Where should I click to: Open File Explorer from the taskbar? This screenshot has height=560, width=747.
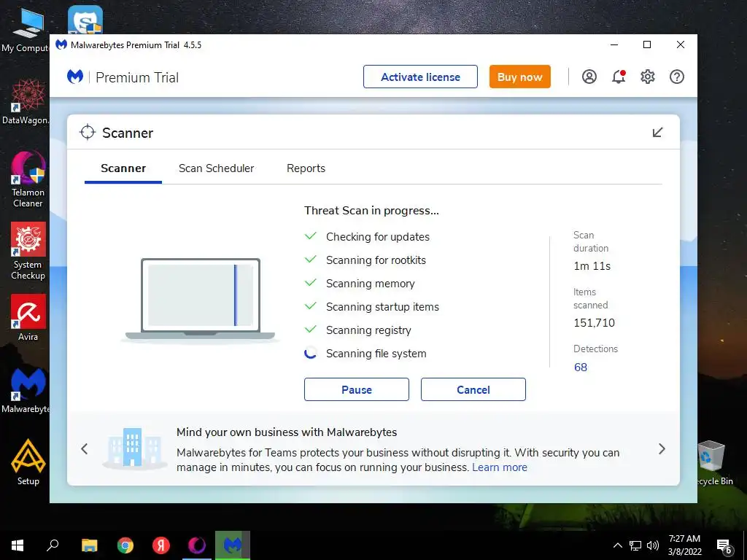coord(89,545)
